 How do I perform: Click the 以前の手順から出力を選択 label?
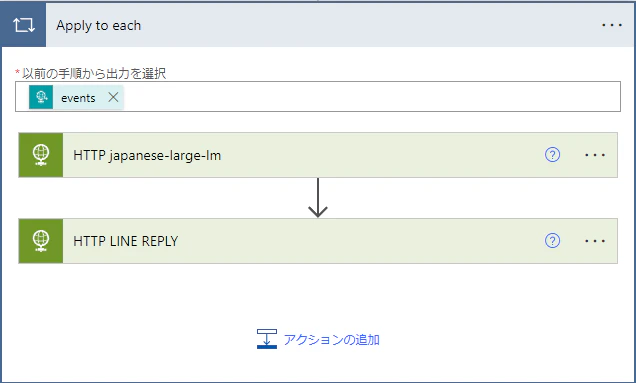tap(94, 73)
